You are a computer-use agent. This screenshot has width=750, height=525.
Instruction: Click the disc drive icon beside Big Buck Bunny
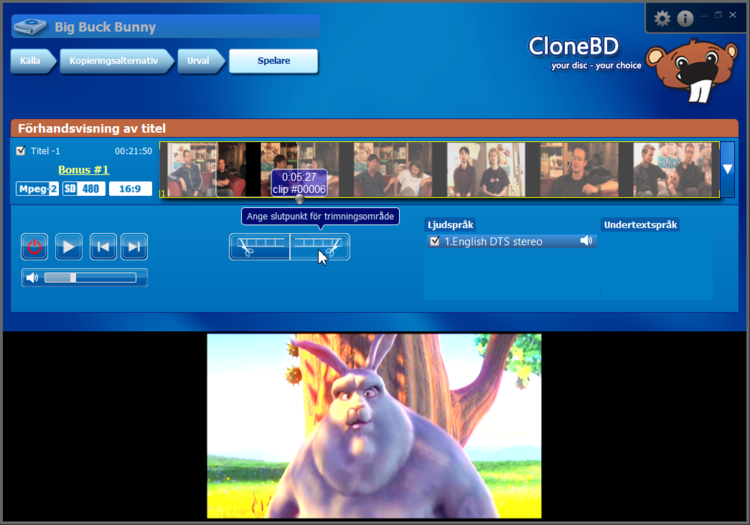30,27
